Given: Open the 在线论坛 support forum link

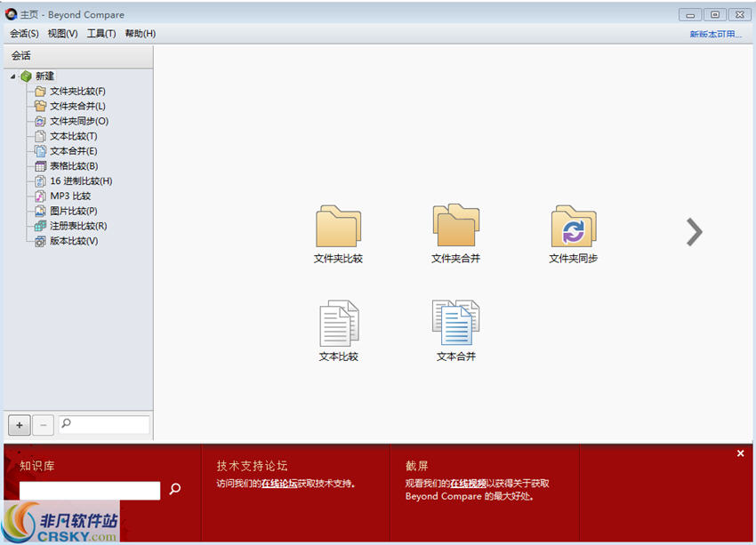Looking at the screenshot, I should [279, 484].
